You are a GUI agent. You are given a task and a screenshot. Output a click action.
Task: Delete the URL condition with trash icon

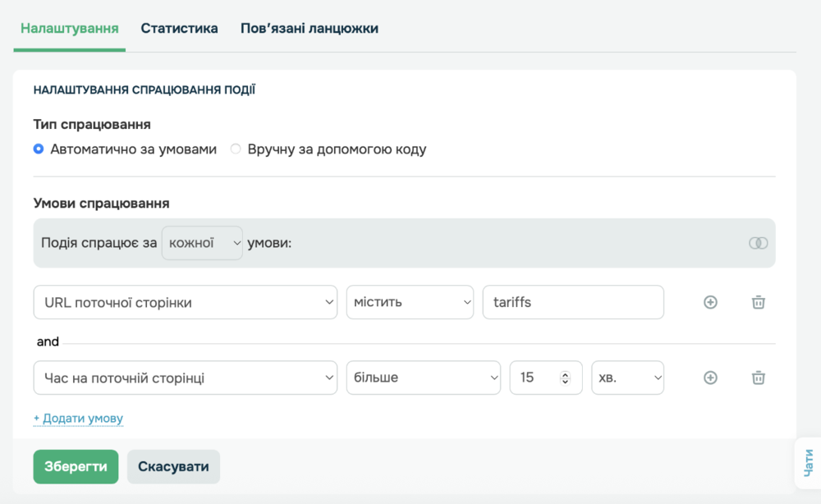tap(759, 302)
